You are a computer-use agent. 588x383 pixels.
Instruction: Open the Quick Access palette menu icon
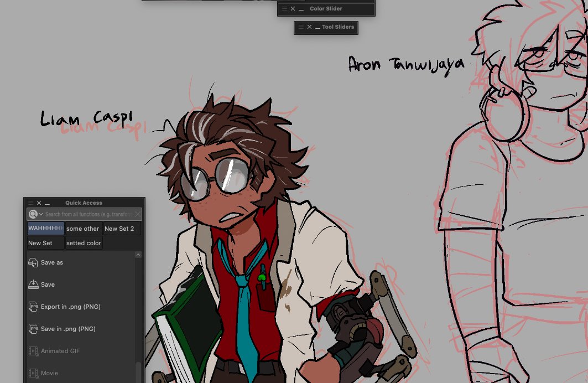coord(31,203)
